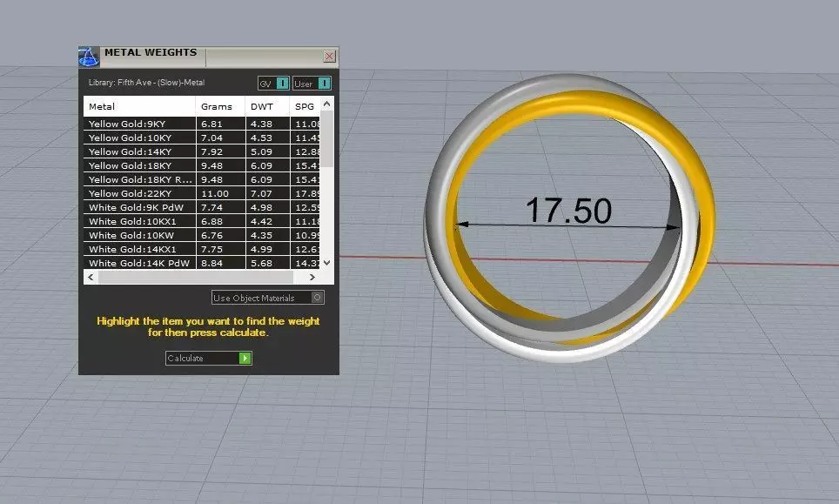
Task: Toggle the GV library switch
Action: click(273, 84)
